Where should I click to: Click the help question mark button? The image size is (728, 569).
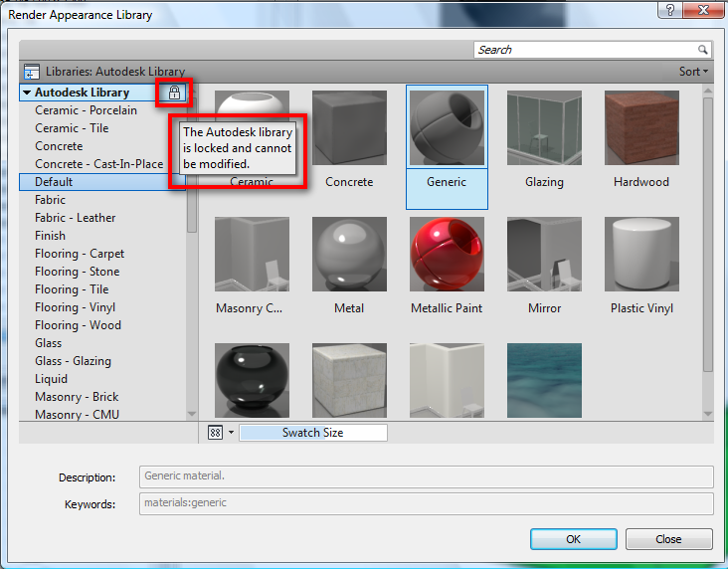point(670,10)
